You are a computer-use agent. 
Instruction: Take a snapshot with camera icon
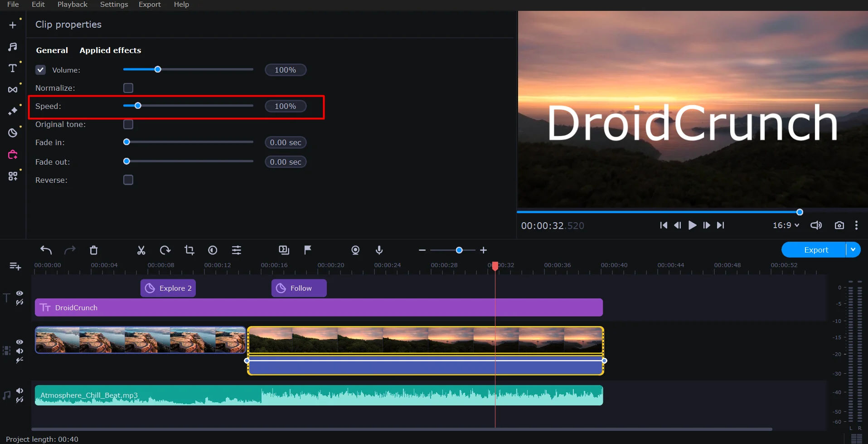[x=839, y=225]
